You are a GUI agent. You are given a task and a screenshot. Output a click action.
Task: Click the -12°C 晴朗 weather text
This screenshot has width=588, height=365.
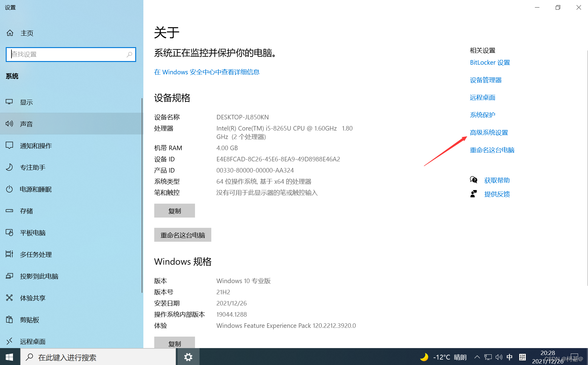[x=450, y=357]
